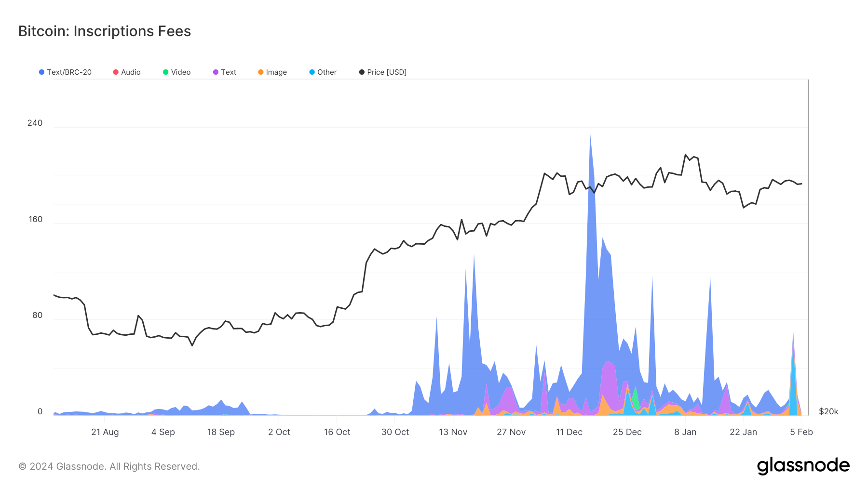Click the $20k price axis label
Screen dimensions: 868x488
click(828, 411)
